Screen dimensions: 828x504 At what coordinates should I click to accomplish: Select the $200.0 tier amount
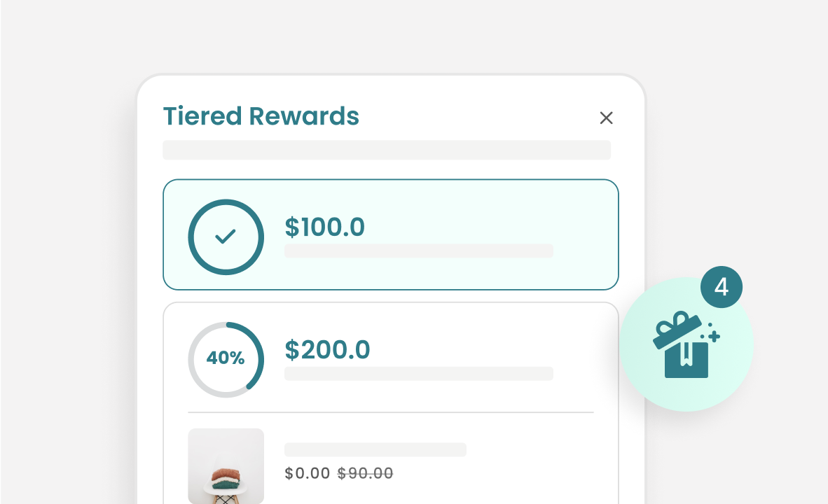tap(327, 349)
